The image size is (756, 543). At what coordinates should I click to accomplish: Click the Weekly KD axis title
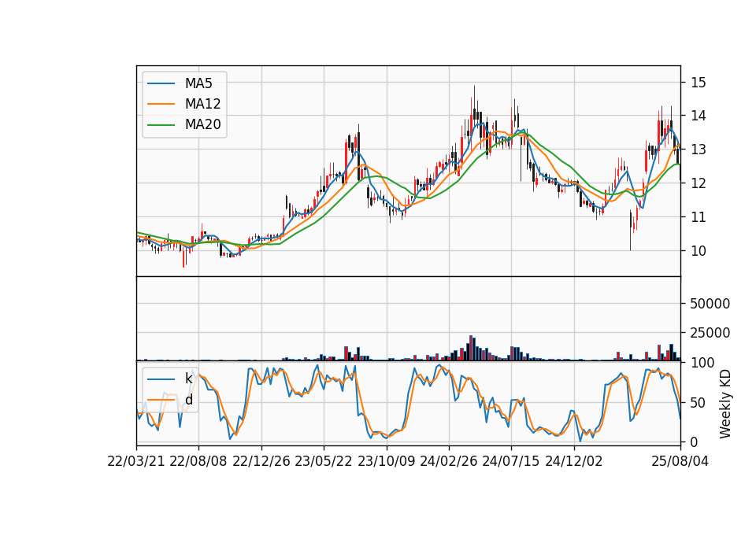[724, 404]
